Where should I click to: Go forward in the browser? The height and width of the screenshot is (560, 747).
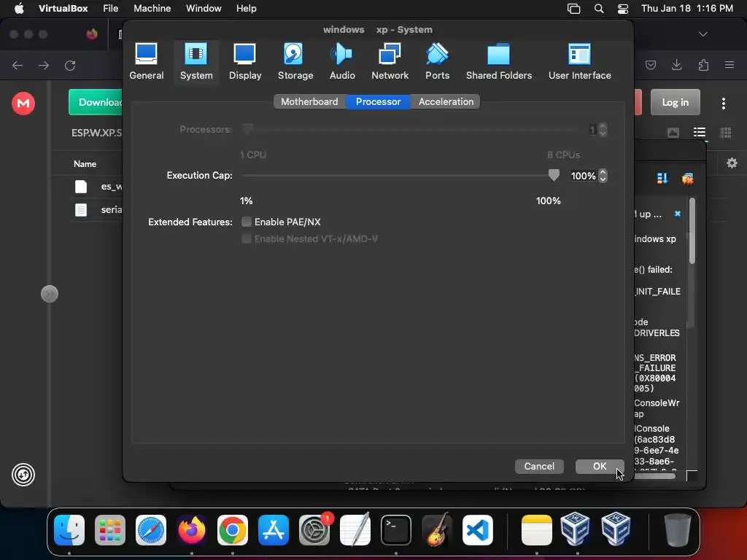[44, 65]
